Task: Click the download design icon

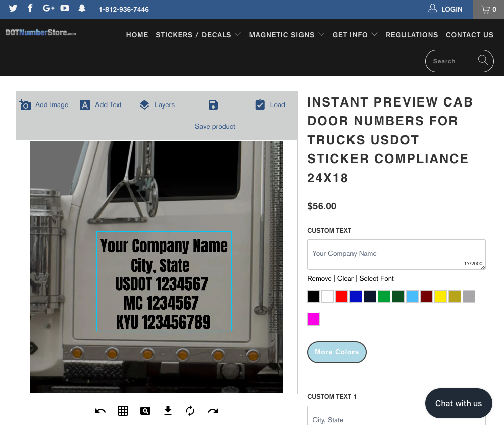Action: pos(168,411)
